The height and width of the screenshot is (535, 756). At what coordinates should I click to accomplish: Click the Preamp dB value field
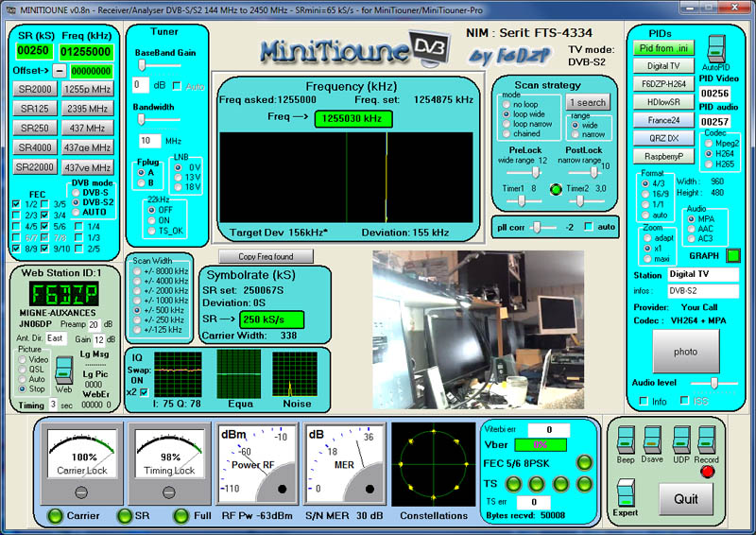click(x=94, y=324)
